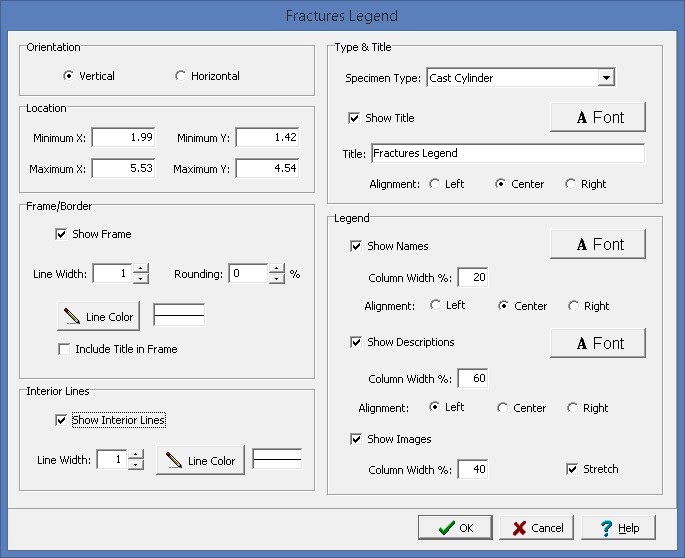Open Font settings for legend names
685x558 pixels.
pyautogui.click(x=597, y=244)
